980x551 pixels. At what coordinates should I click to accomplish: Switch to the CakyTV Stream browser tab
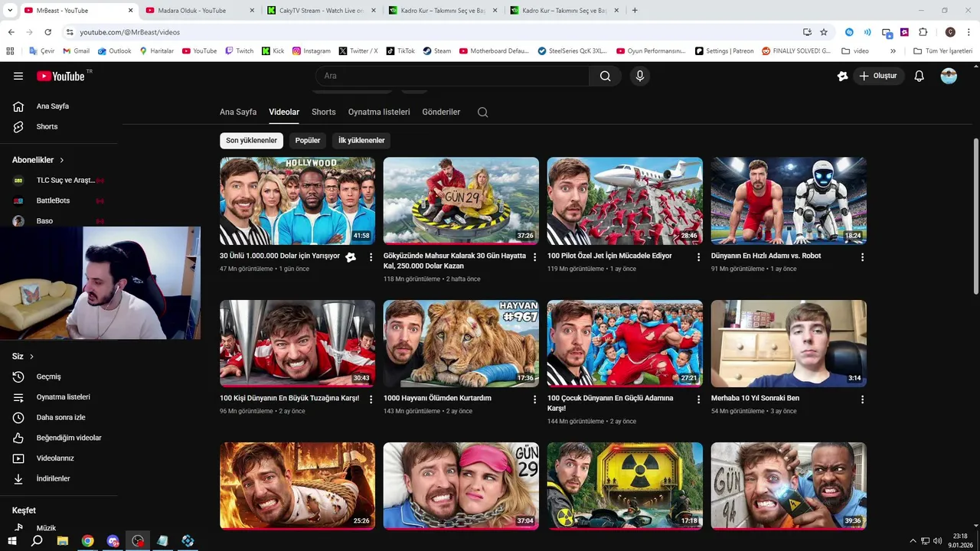click(320, 11)
